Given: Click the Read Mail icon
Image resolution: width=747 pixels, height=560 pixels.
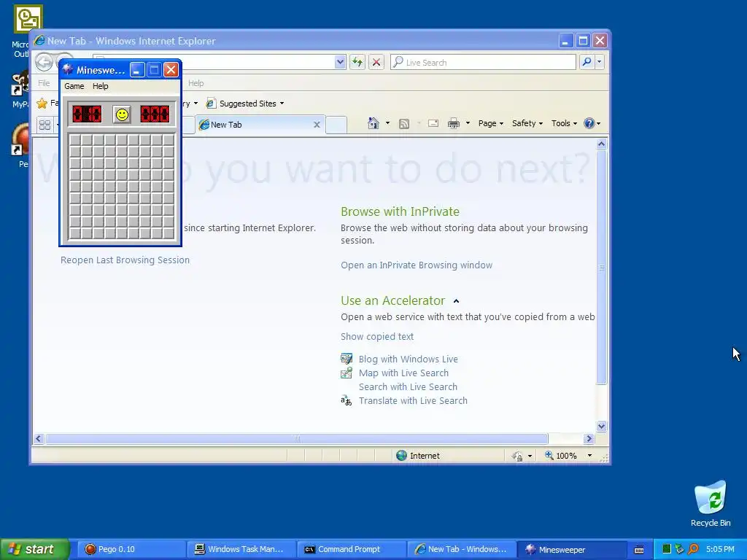Looking at the screenshot, I should pyautogui.click(x=433, y=124).
